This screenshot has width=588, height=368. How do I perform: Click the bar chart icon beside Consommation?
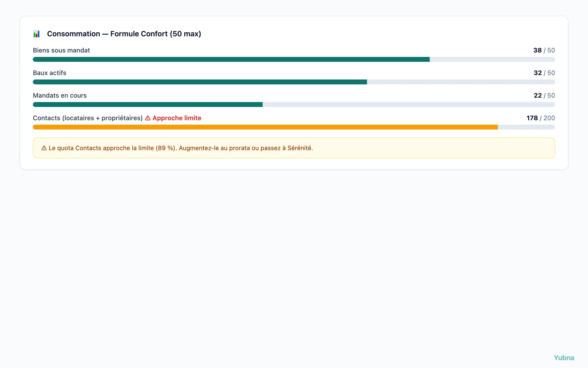point(37,34)
